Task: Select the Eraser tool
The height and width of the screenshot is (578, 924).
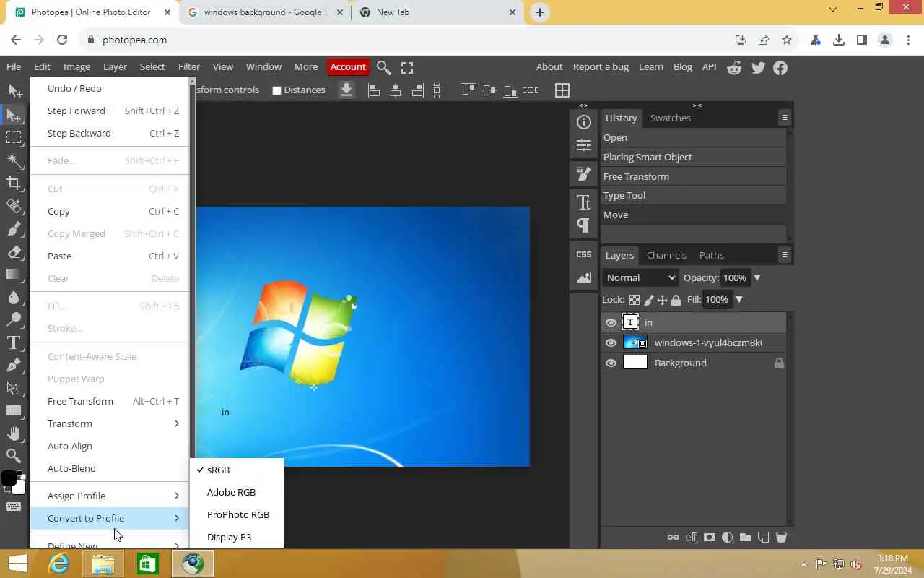Action: point(14,252)
